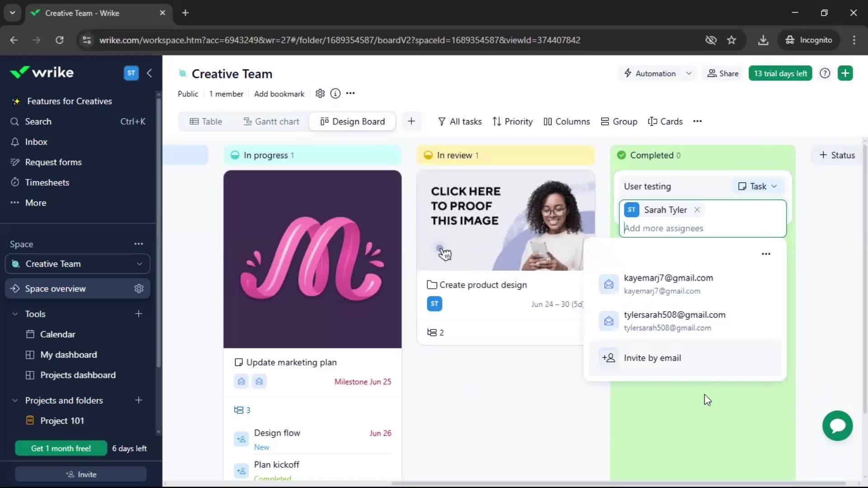Screen dimensions: 868x488
Task: Open Project 101
Action: [62, 421]
